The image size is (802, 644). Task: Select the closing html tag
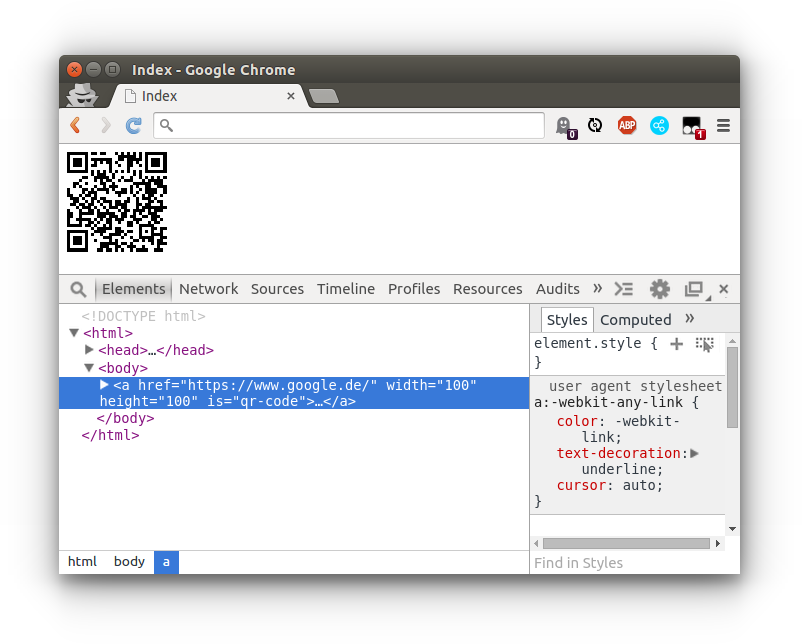[x=110, y=435]
